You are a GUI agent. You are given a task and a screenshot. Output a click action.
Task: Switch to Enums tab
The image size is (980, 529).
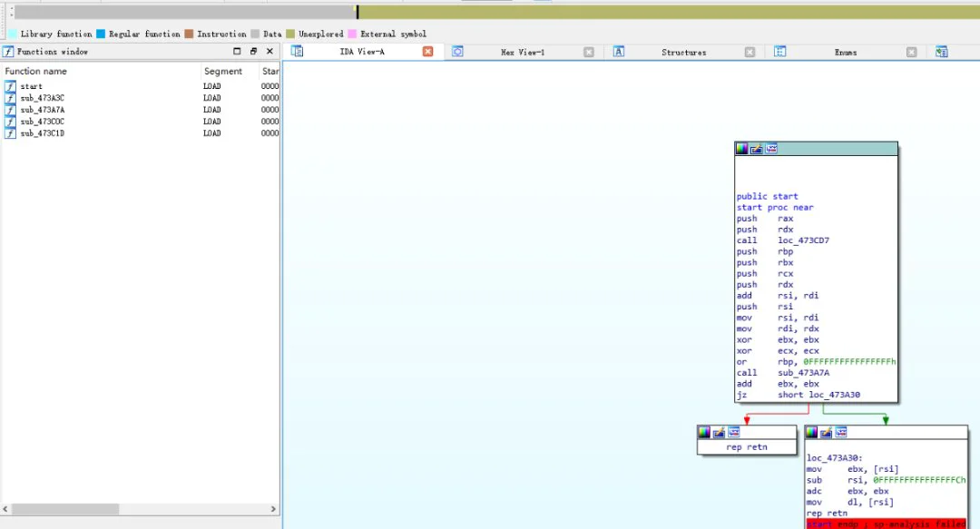[x=846, y=53]
